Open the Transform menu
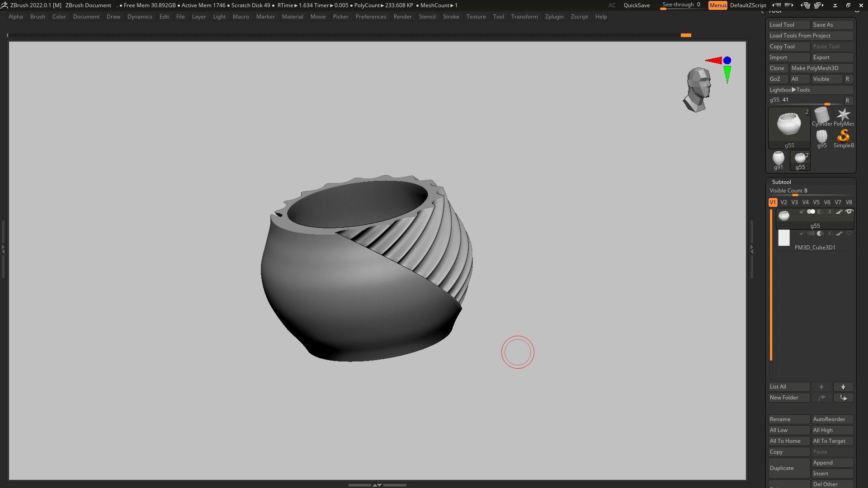Screen dimensions: 868x488 click(x=524, y=17)
